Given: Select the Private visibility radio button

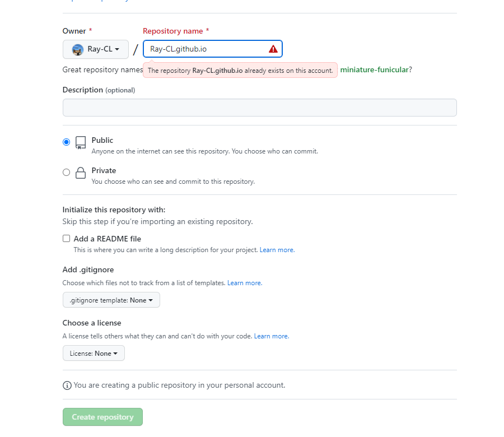Looking at the screenshot, I should click(x=67, y=173).
